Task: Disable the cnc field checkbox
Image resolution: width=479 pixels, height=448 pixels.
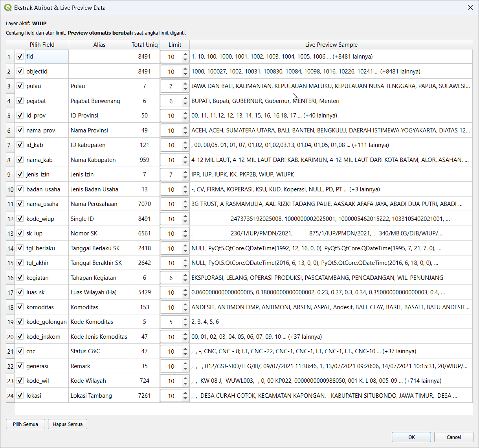Action: pos(20,351)
